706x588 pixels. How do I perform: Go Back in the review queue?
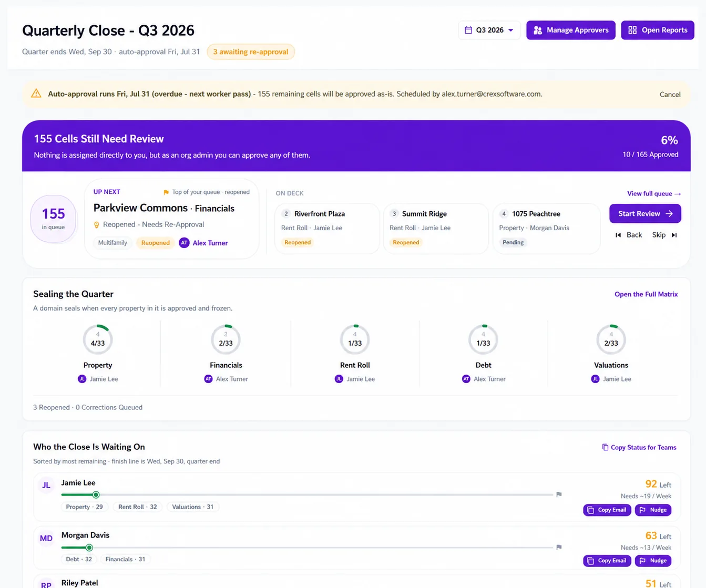pos(629,235)
